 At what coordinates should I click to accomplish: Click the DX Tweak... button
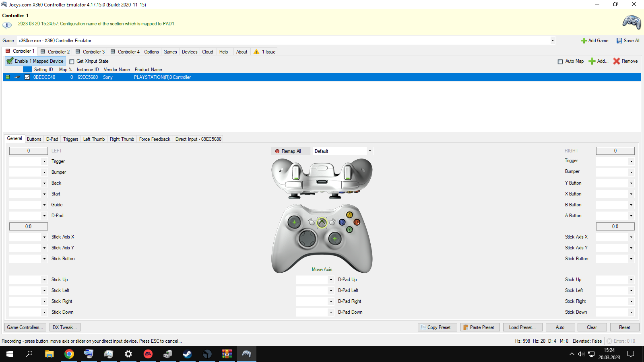(65, 327)
